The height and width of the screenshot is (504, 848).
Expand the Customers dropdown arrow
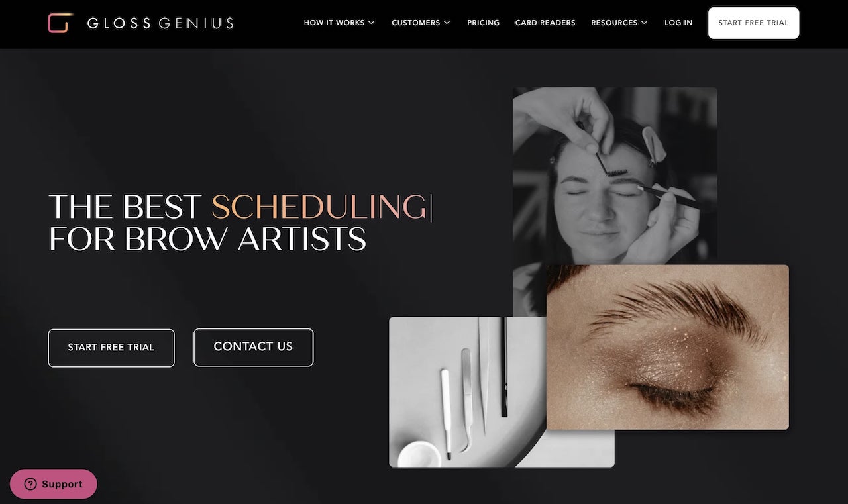point(447,23)
